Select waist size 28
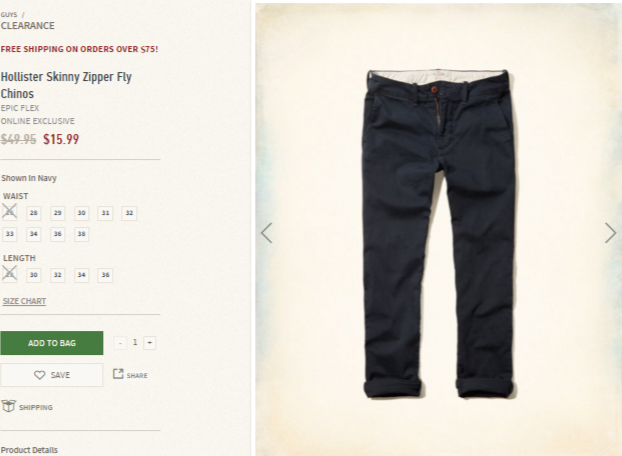 click(x=34, y=213)
